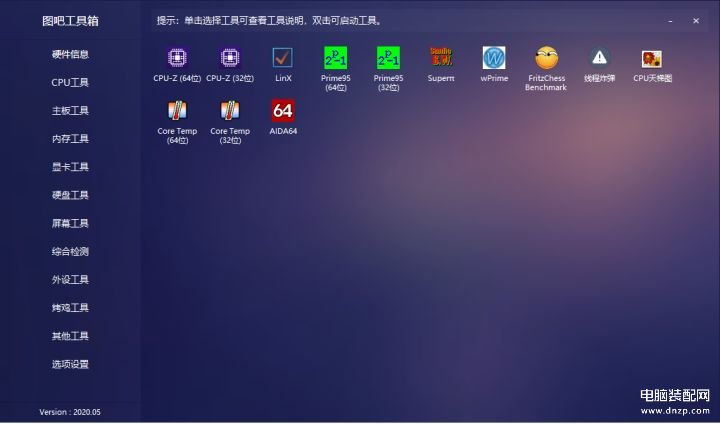
Task: Go to the 烤鸡工具 category
Action: (70, 308)
